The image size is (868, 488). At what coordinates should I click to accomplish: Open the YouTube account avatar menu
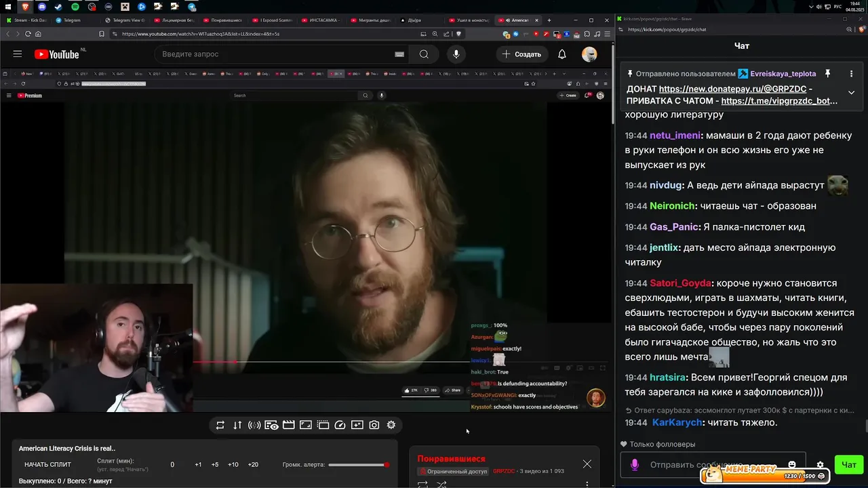click(x=589, y=54)
